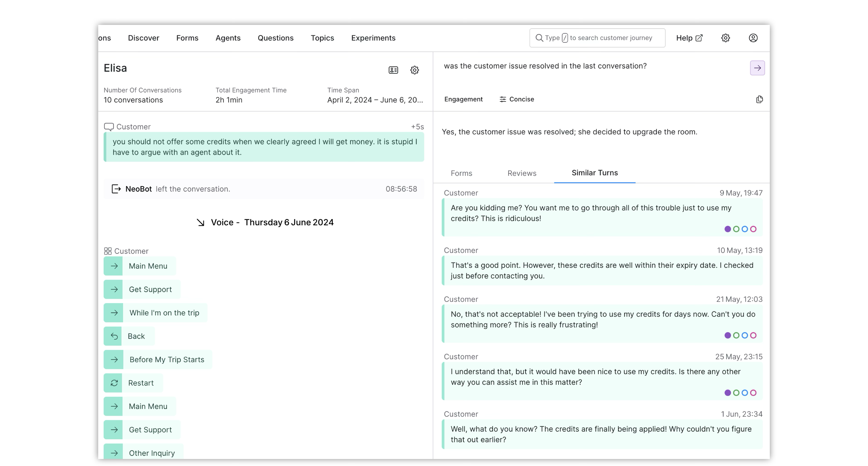Open the Concise response style dropdown
This screenshot has height=466, width=868.
tap(517, 99)
